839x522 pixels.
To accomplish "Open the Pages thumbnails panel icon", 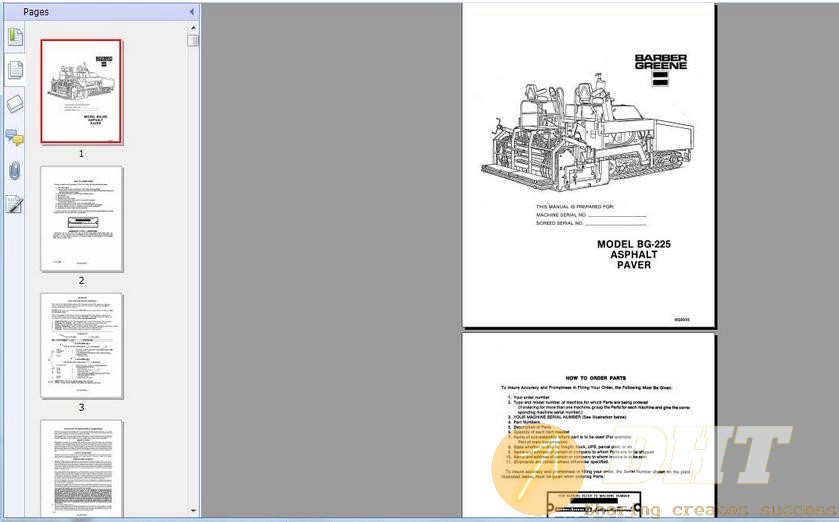I will 15,70.
